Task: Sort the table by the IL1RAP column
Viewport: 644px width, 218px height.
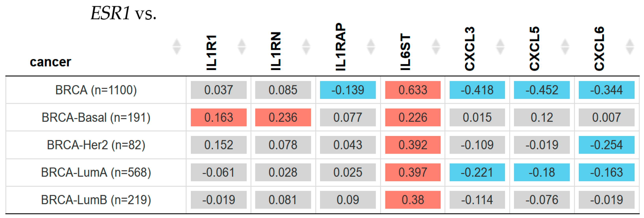Action: 371,47
